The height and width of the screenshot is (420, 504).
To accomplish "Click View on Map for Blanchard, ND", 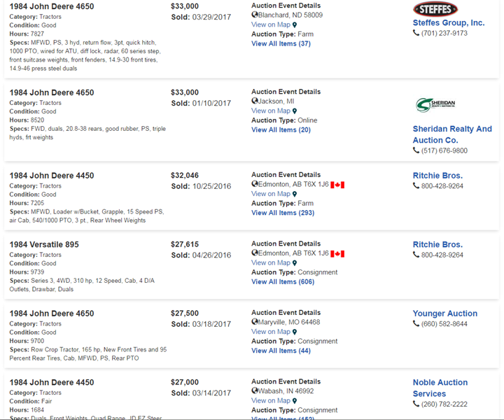I will pos(271,24).
